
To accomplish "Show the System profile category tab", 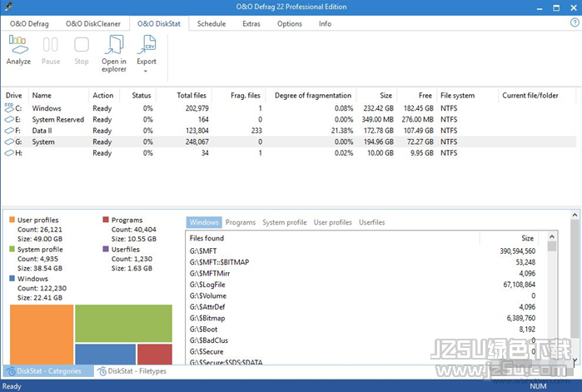I will click(x=285, y=222).
